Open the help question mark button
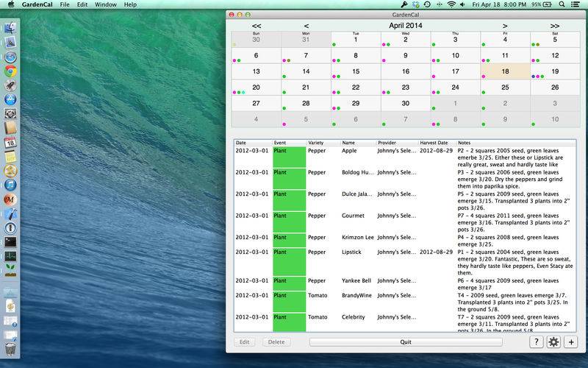 click(537, 342)
